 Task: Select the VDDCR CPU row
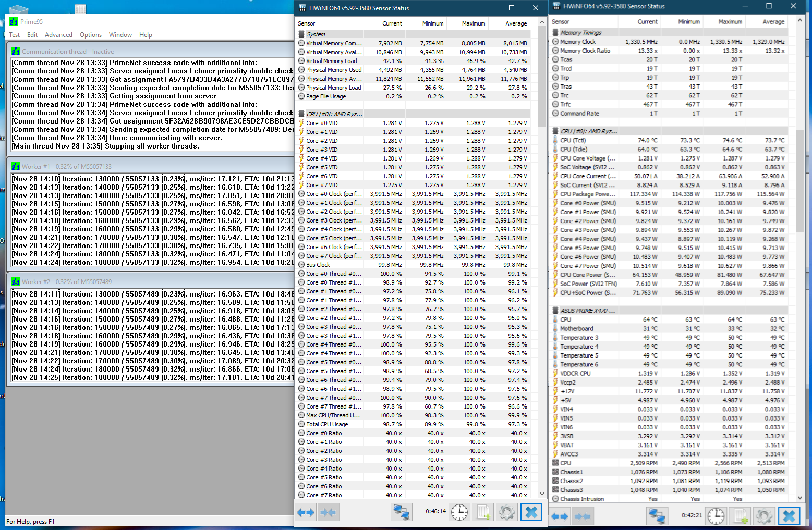669,373
